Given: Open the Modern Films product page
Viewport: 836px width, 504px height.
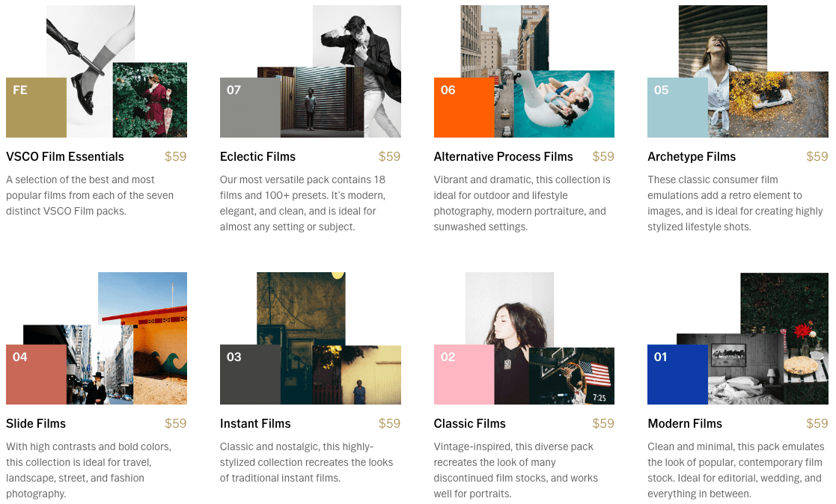Looking at the screenshot, I should pos(684,423).
